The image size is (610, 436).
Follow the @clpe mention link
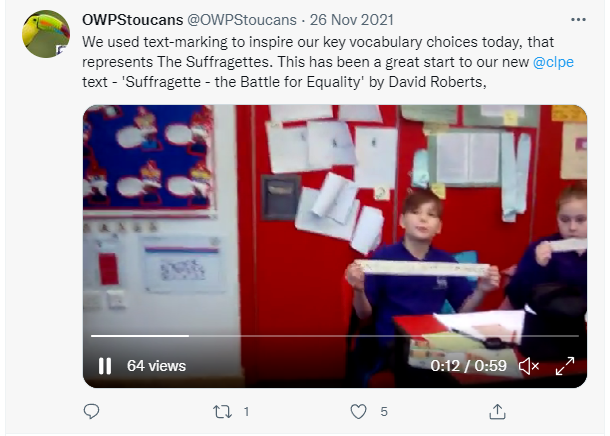[x=553, y=62]
